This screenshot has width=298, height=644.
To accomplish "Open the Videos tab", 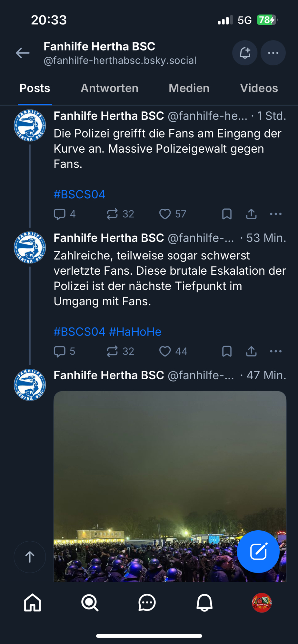I will click(x=259, y=88).
